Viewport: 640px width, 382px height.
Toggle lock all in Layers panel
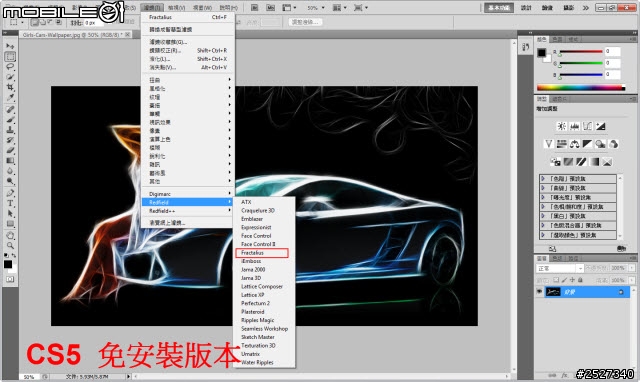580,280
